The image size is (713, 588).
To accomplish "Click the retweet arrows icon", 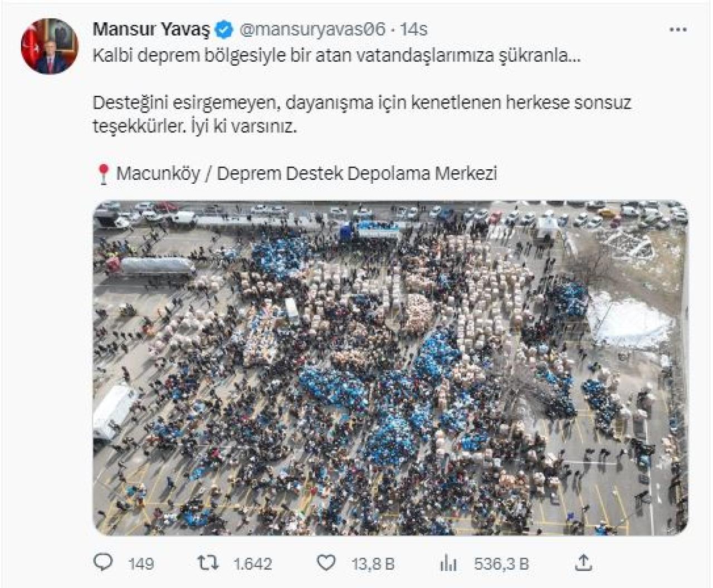I will pos(209,563).
